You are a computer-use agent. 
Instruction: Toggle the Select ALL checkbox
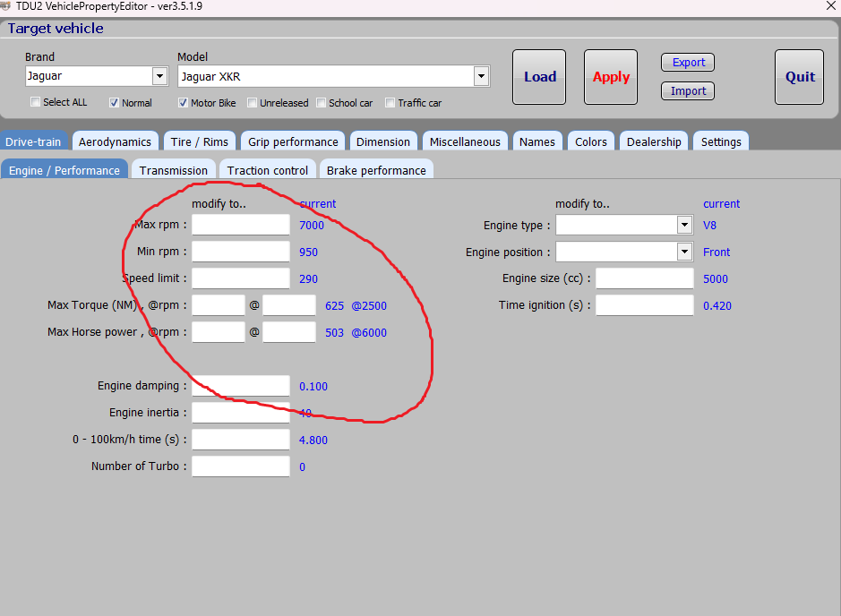[x=36, y=102]
